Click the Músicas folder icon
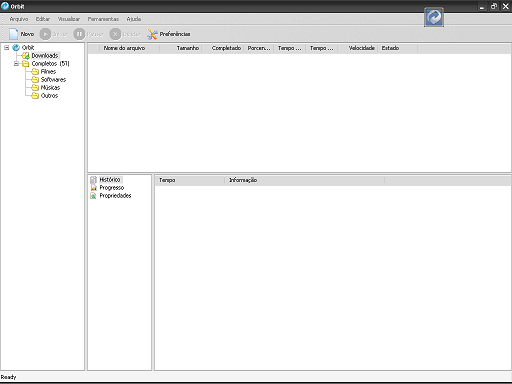 (x=35, y=88)
